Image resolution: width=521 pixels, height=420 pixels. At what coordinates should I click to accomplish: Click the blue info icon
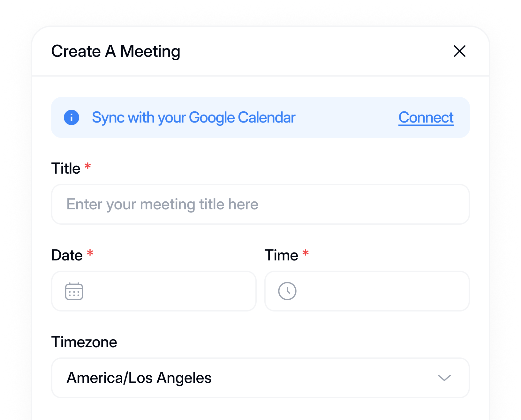(72, 117)
